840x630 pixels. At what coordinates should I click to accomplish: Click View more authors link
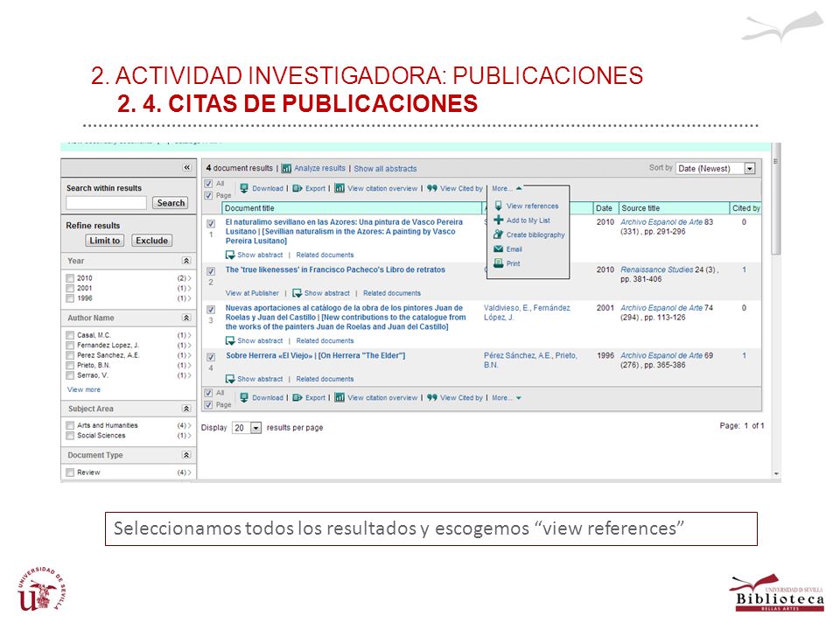tap(84, 389)
